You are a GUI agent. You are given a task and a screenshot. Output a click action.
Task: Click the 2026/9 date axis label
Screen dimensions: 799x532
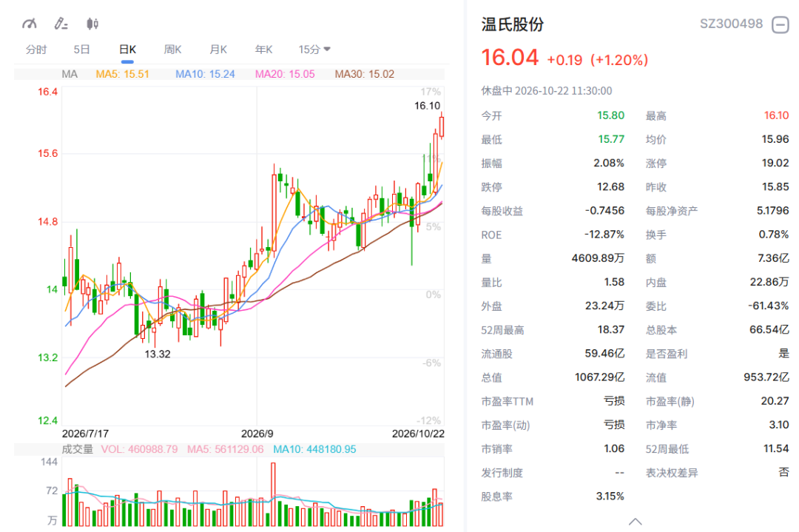coord(257,434)
